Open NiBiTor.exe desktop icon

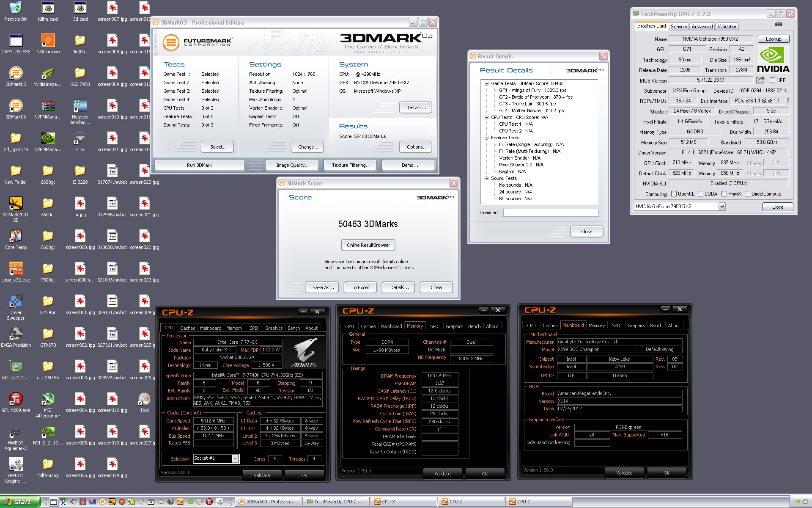48,44
